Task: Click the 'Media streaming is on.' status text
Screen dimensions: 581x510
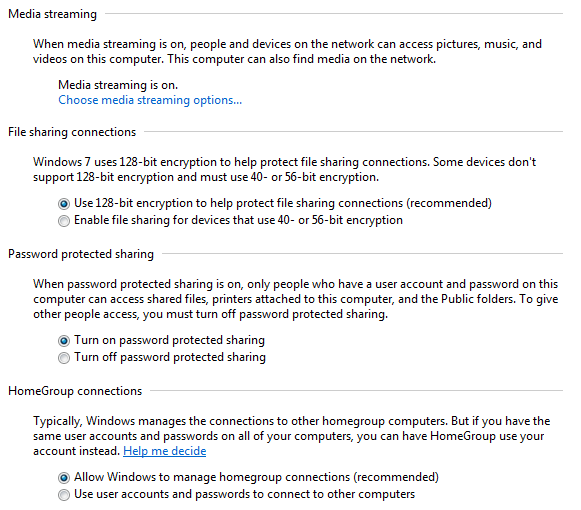Action: coord(118,85)
